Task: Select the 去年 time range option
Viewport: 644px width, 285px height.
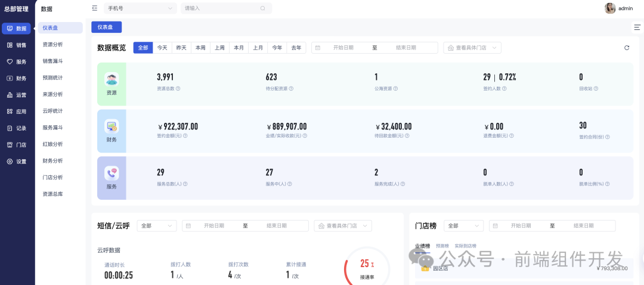Action: click(x=296, y=48)
